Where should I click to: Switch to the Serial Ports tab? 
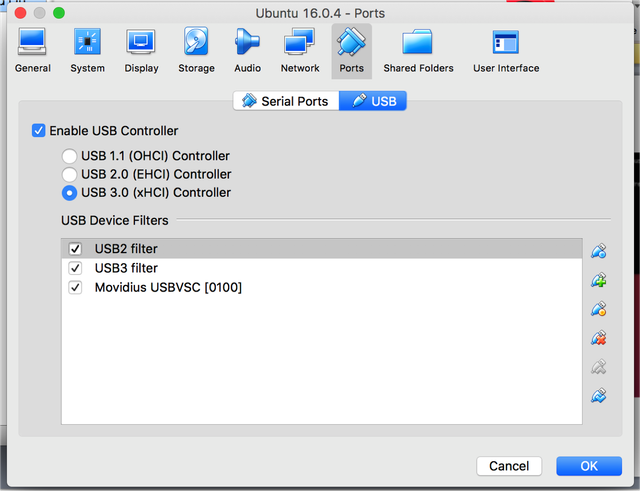coord(286,101)
